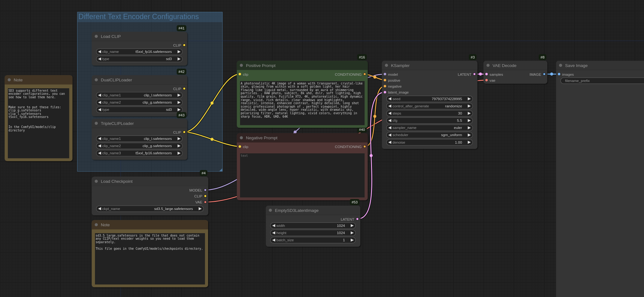
Task: Select the Different Text Encoder Configurations group title
Action: [x=139, y=17]
